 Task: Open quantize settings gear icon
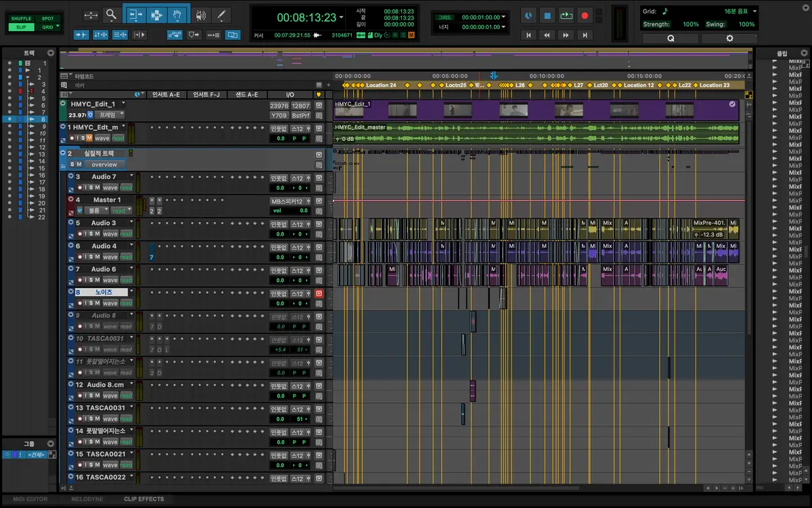(x=729, y=39)
